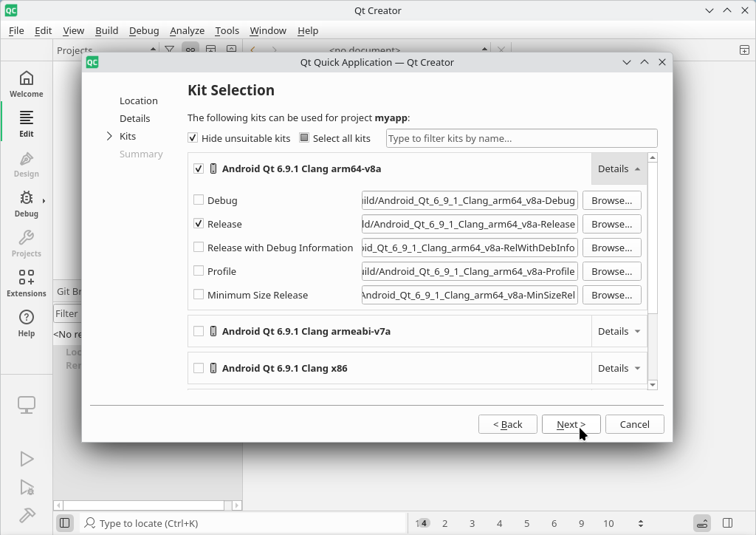Click the kit list vertical scrollbar

coord(653,237)
